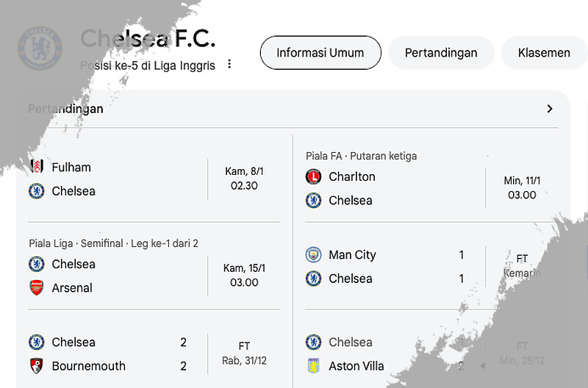Open the Pertandingan section heading
The height and width of the screenshot is (388, 588).
pos(66,109)
